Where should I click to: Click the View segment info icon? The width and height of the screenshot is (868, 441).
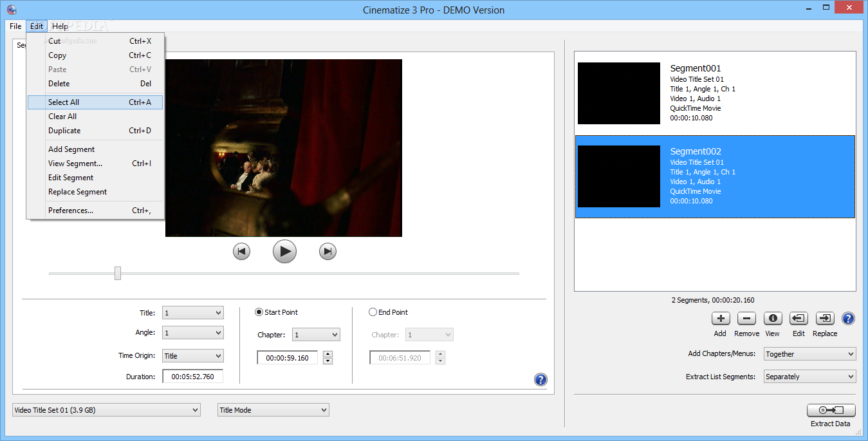click(x=773, y=318)
